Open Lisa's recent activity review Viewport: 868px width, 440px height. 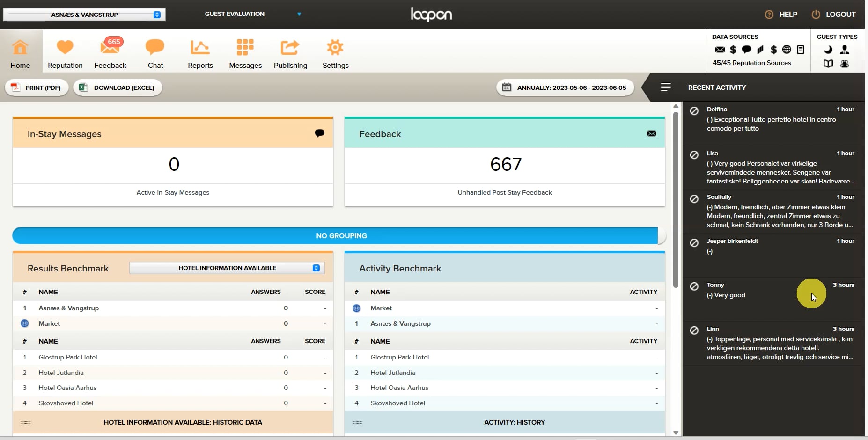click(773, 168)
